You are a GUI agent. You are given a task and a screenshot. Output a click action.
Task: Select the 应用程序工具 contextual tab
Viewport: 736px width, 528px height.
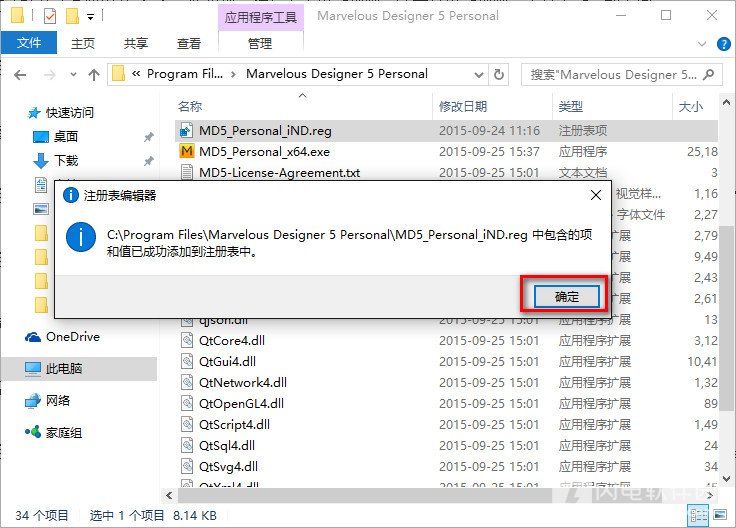click(x=261, y=18)
